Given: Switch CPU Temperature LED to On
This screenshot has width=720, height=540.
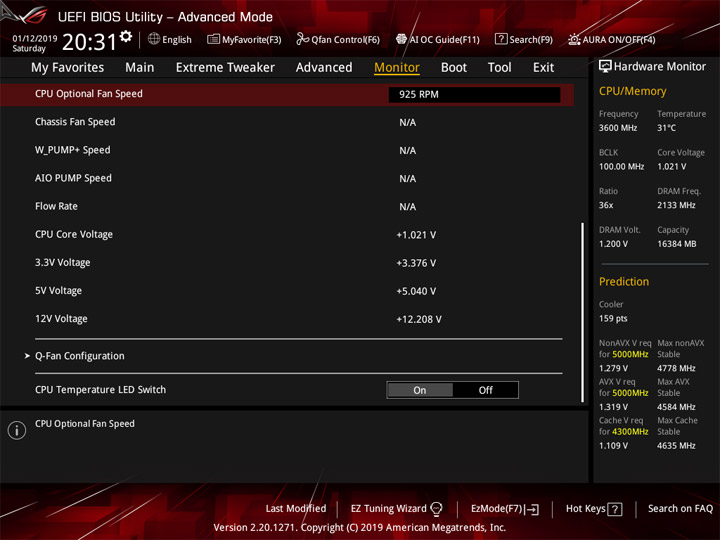Looking at the screenshot, I should pyautogui.click(x=420, y=390).
